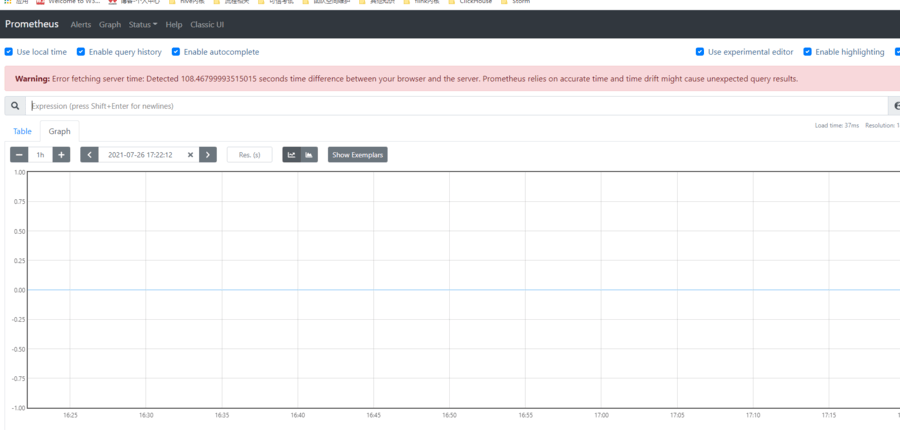Image resolution: width=900 pixels, height=430 pixels.
Task: Click the x-axis label 16:40
Action: (298, 414)
